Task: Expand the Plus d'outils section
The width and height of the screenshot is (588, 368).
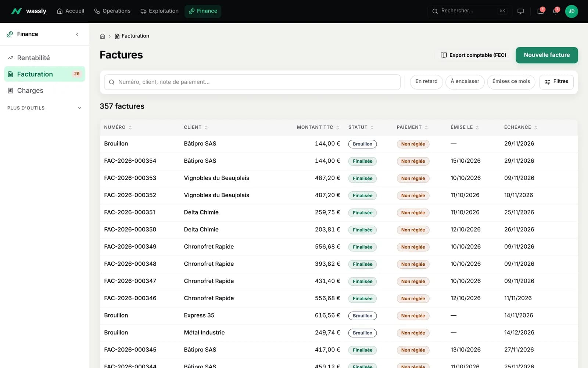Action: (x=44, y=108)
